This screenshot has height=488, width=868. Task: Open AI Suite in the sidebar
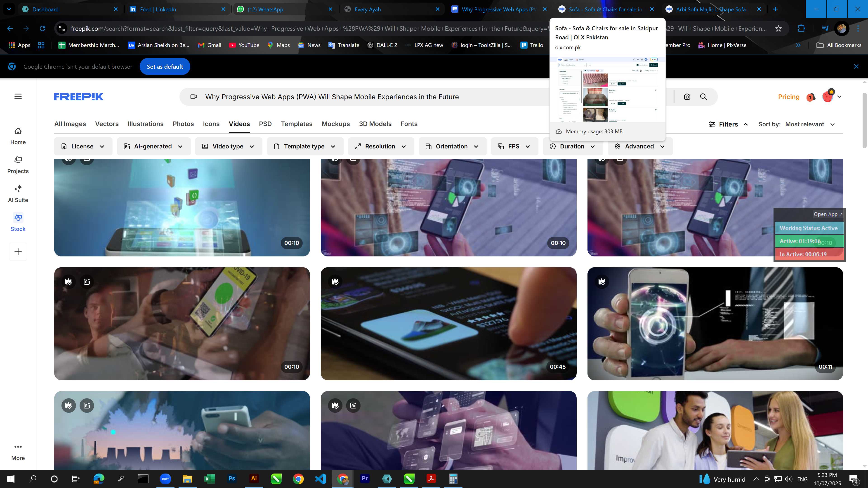coord(18,194)
